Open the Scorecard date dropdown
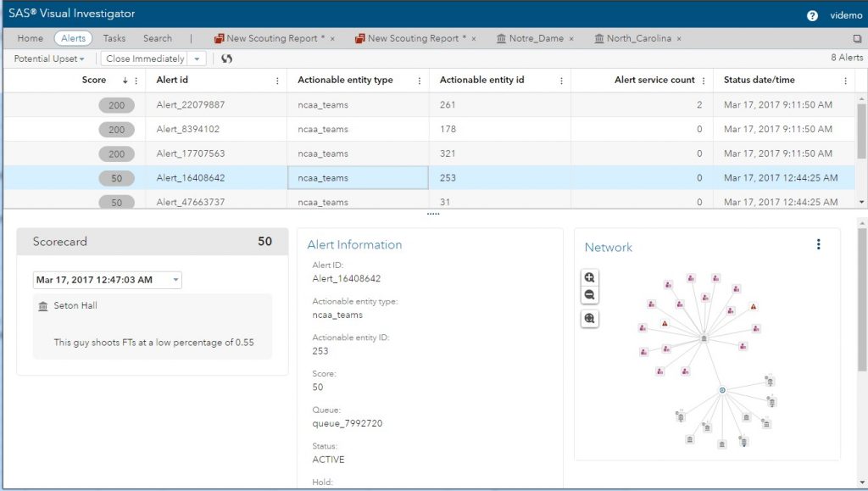 [x=175, y=280]
